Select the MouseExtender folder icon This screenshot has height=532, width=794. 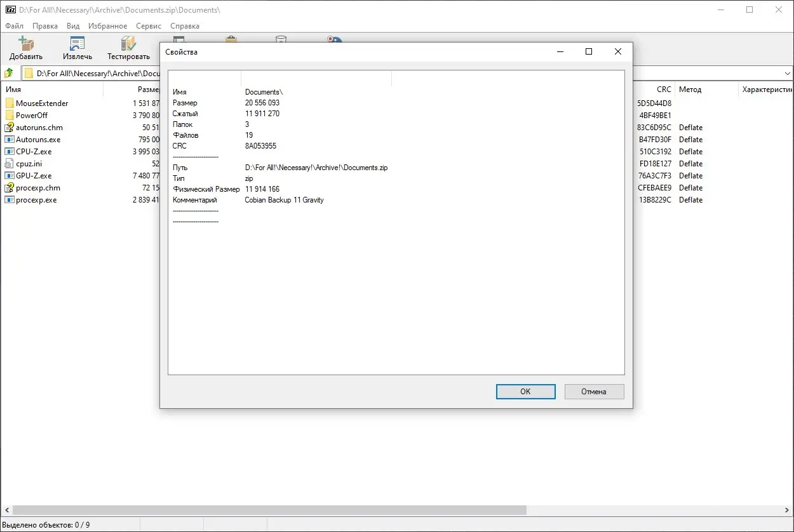pos(10,103)
